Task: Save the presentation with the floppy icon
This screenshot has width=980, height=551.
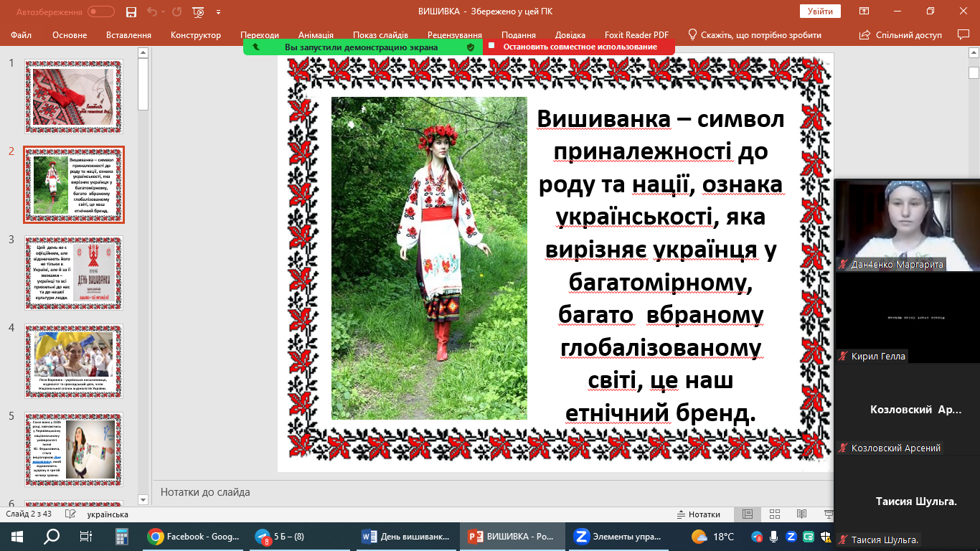Action: point(131,12)
